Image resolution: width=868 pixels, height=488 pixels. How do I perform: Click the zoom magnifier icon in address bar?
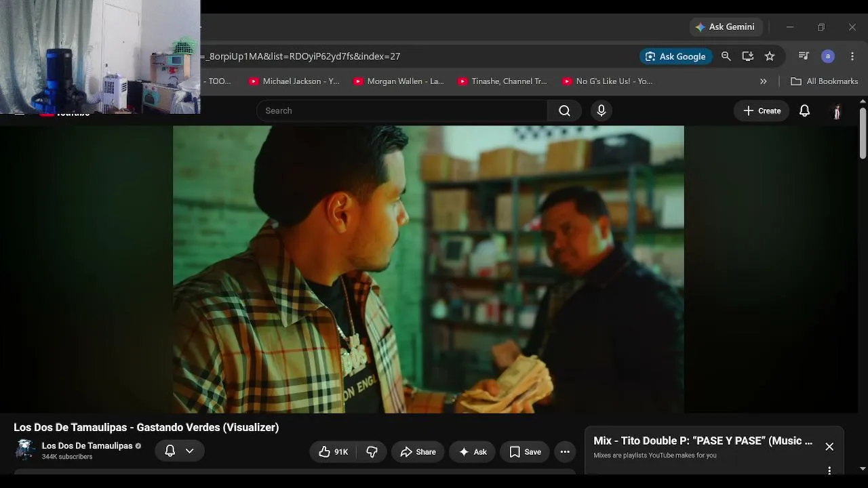pos(726,56)
